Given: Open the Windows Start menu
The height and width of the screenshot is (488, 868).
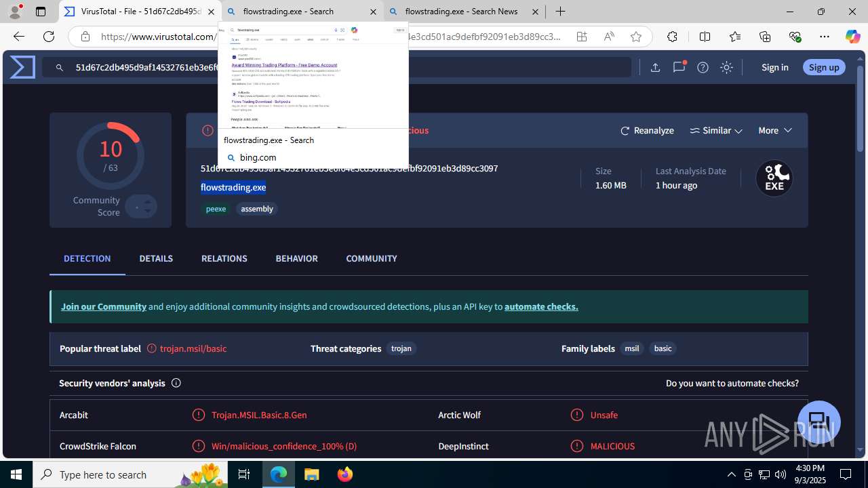Looking at the screenshot, I should pos(16,474).
